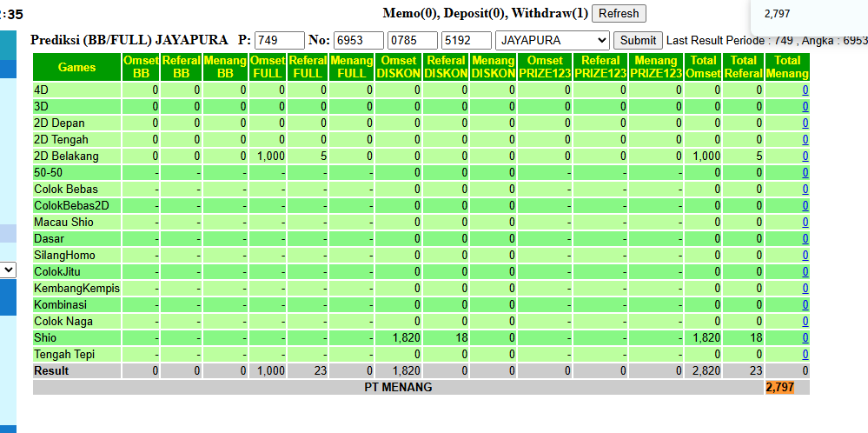Click the Submit button

click(638, 40)
